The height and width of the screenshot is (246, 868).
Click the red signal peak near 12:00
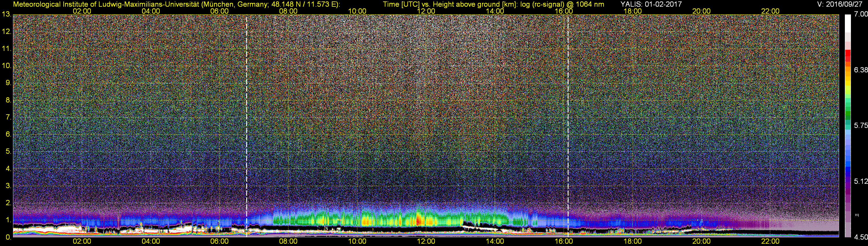(x=418, y=220)
